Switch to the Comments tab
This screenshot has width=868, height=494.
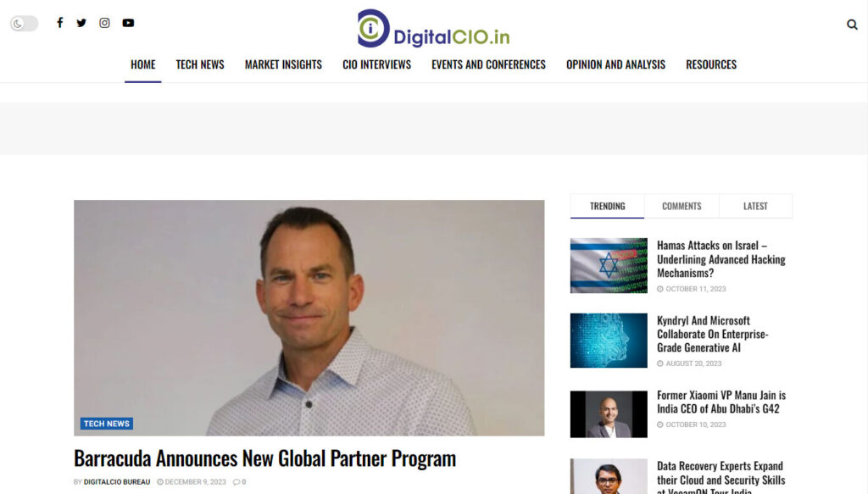[682, 206]
